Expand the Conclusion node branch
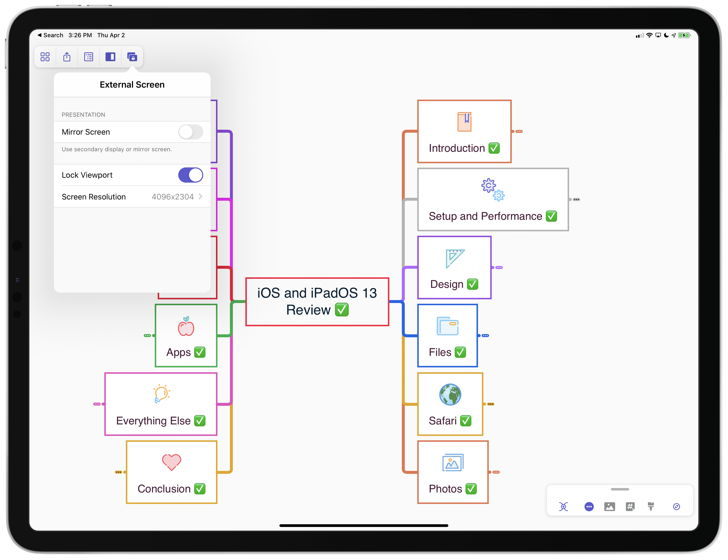Image resolution: width=728 pixels, height=560 pixels. tap(118, 472)
